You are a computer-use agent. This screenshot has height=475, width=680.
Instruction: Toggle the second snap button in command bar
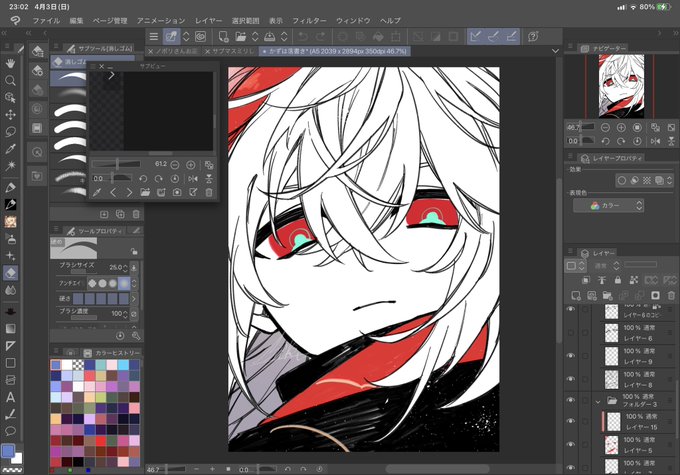pos(494,37)
